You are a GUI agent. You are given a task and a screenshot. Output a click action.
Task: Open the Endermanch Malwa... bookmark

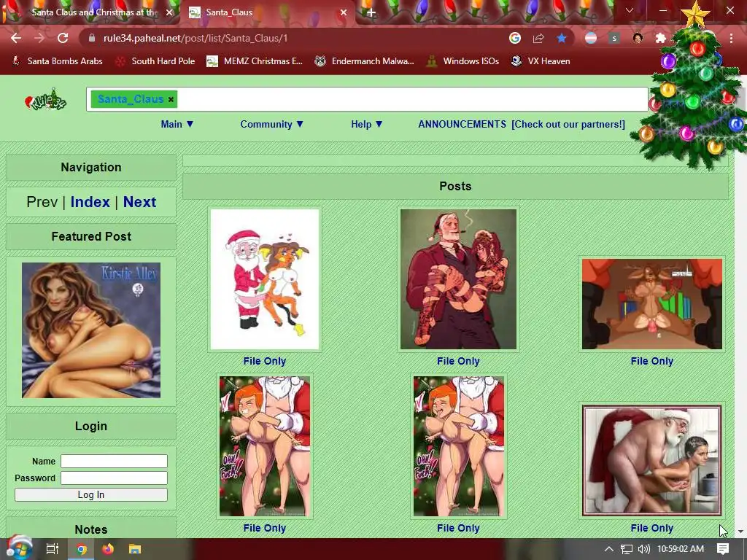pyautogui.click(x=364, y=61)
